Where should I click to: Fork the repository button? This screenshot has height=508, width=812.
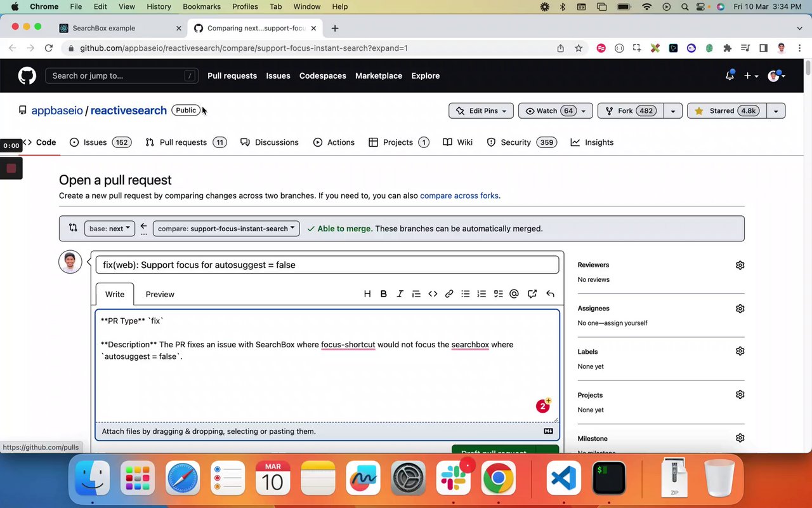(631, 110)
